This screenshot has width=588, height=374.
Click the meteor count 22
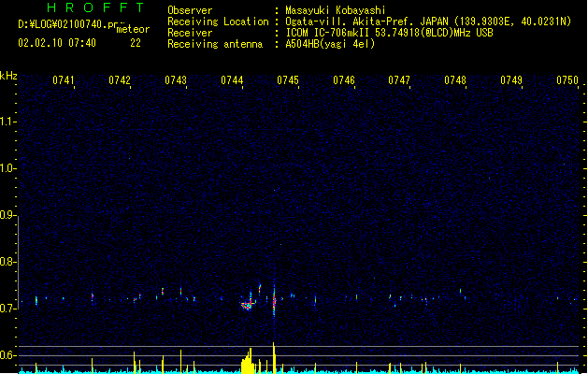click(136, 43)
